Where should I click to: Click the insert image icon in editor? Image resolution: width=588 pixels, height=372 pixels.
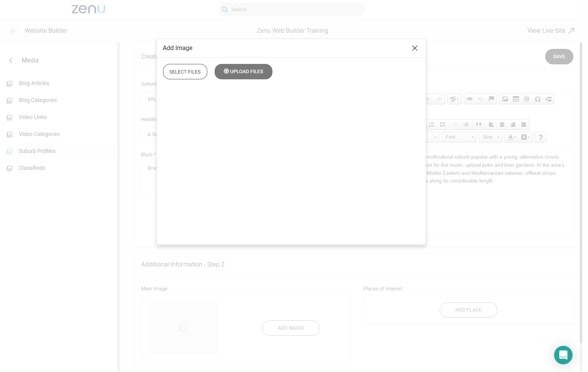pyautogui.click(x=505, y=99)
